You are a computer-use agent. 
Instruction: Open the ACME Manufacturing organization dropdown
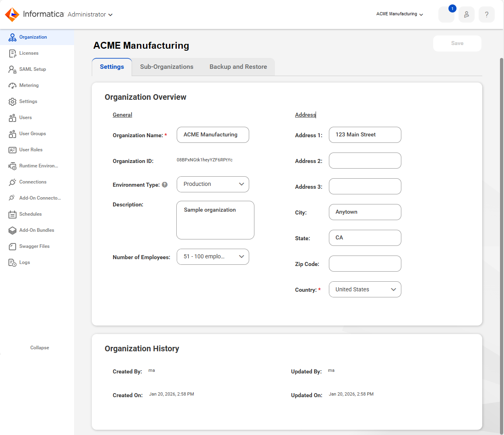(x=400, y=14)
